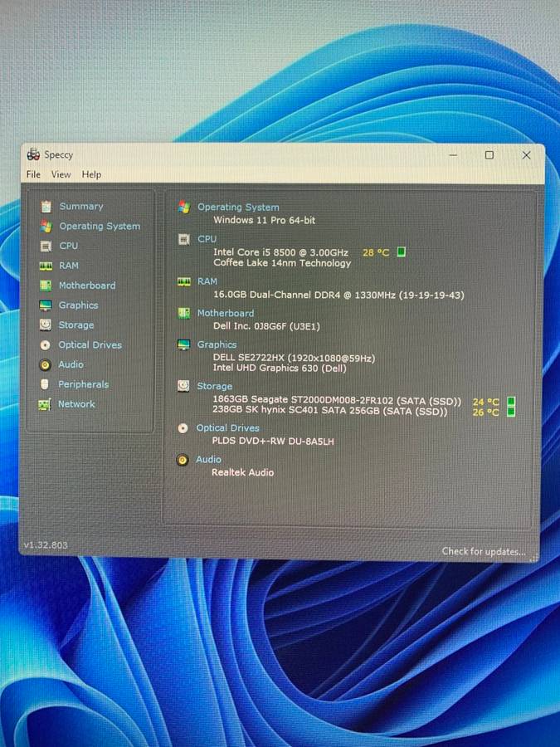
Task: Click the SK hynix 26 °C temperature
Action: tap(485, 412)
